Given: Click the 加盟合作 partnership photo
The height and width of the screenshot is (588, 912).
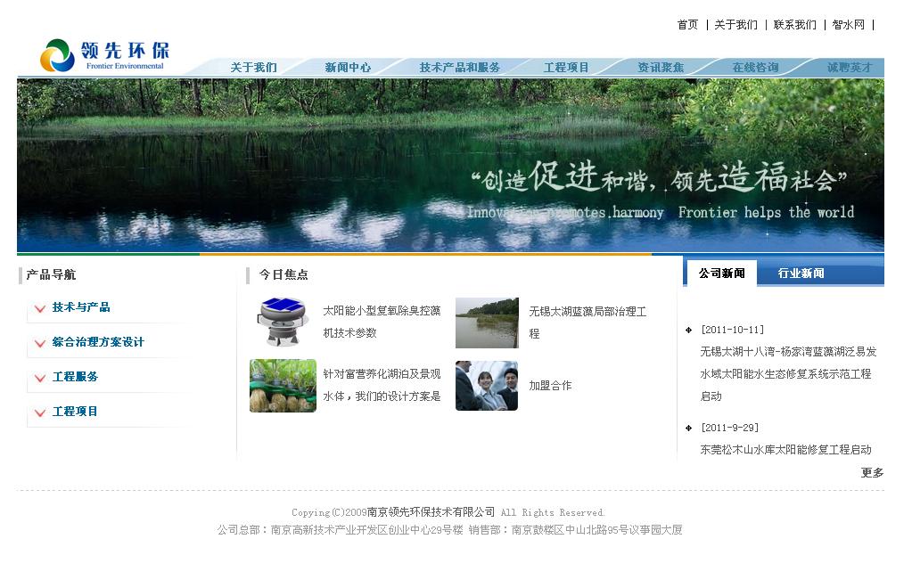Looking at the screenshot, I should pos(487,386).
